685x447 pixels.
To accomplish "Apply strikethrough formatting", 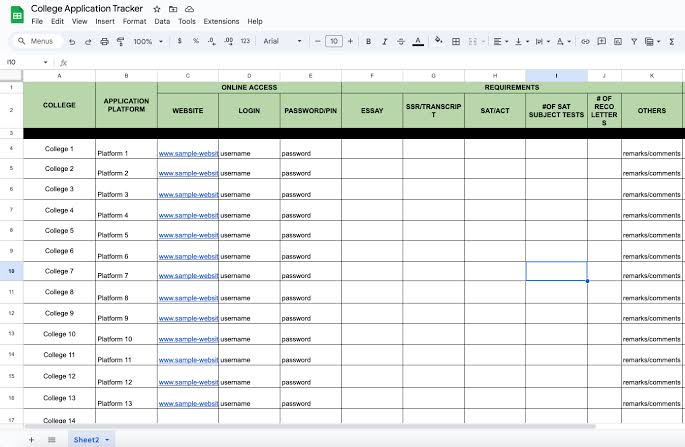I will tap(401, 42).
